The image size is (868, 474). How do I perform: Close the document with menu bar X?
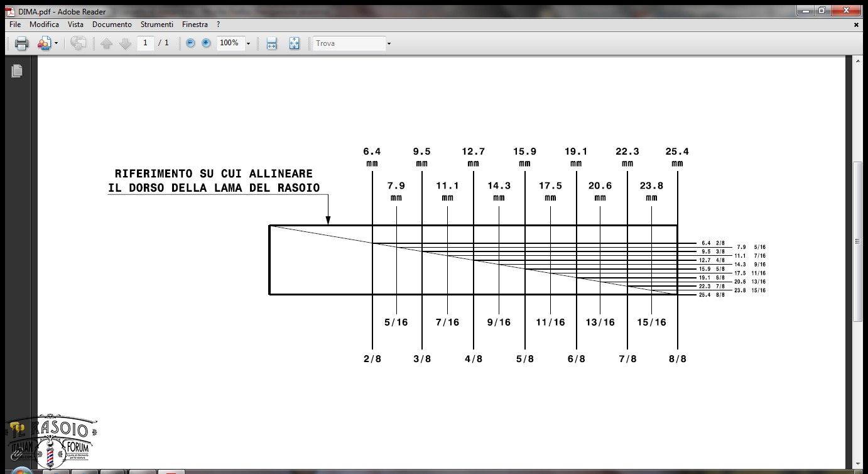[856, 25]
